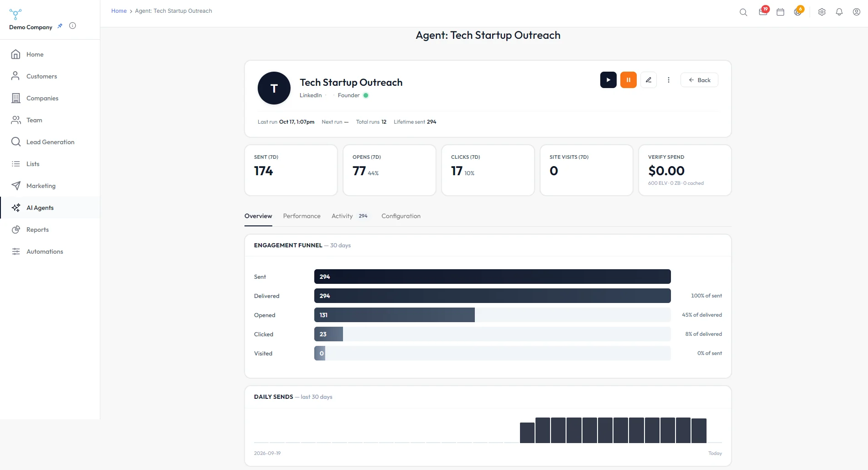Open Companies in the sidebar
This screenshot has height=470, width=868.
coord(50,98)
